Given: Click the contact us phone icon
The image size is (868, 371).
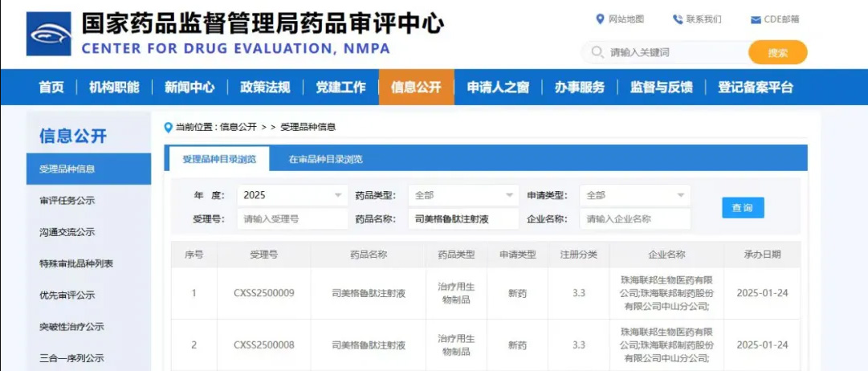Looking at the screenshot, I should 678,19.
